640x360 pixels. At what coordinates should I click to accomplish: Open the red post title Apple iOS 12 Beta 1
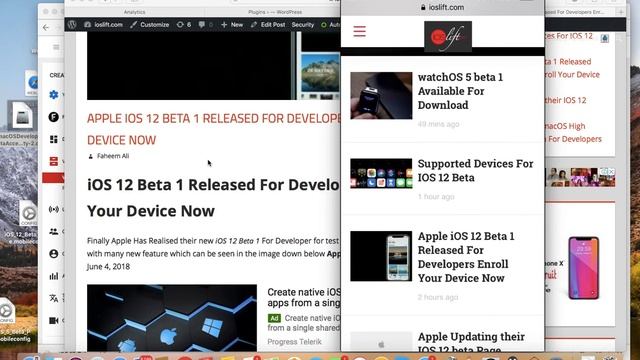point(213,129)
